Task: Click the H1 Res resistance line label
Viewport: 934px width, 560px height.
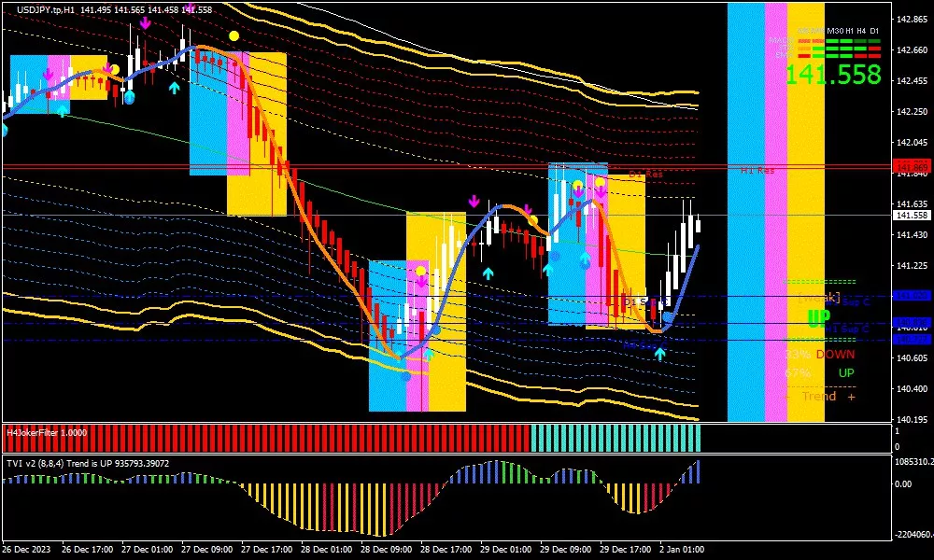Action: tap(757, 171)
